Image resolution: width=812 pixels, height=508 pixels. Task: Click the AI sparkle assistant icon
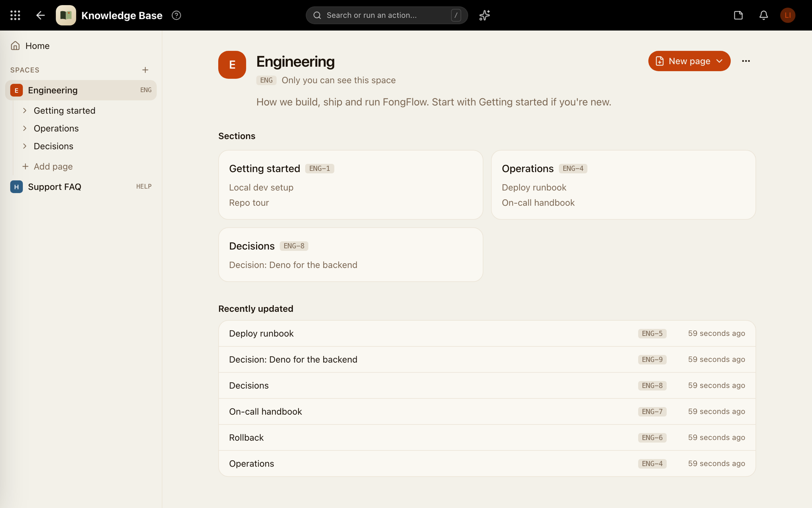coord(484,15)
